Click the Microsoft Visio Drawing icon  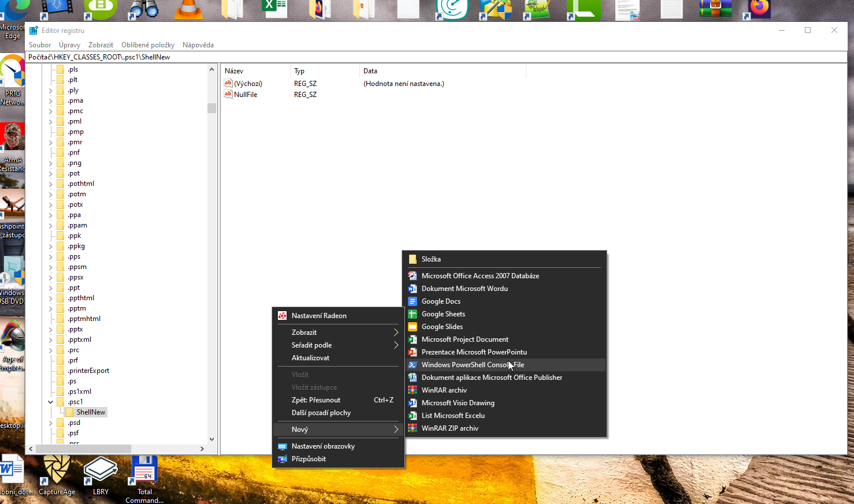coord(413,403)
